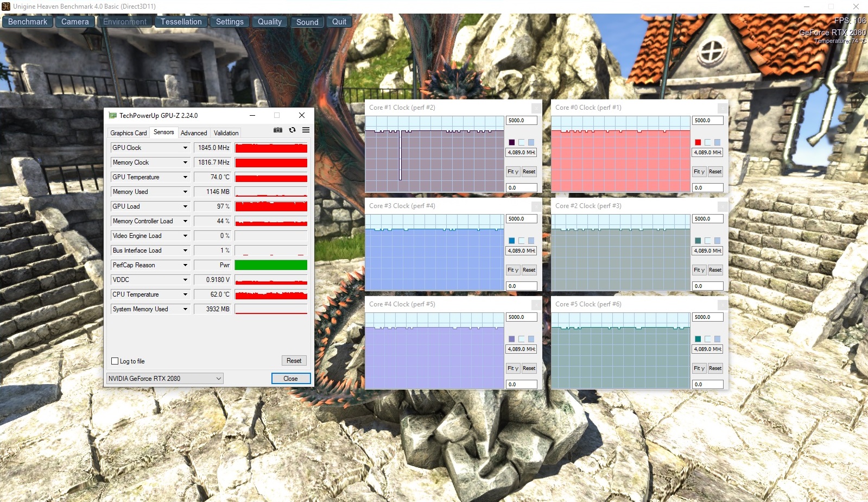
Task: Open the PerfCap Reason dropdown
Action: point(185,265)
